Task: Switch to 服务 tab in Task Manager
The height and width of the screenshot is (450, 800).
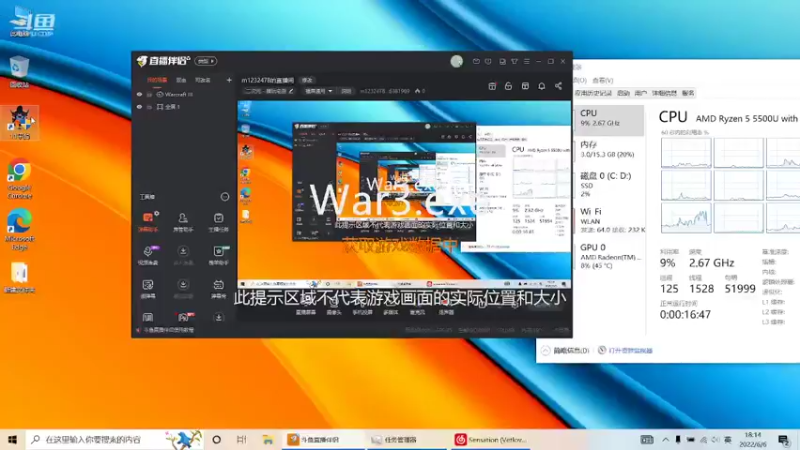Action: [688, 93]
